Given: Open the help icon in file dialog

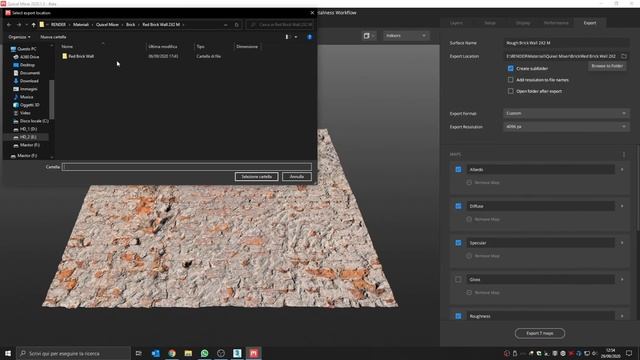Looking at the screenshot, I should [x=309, y=37].
